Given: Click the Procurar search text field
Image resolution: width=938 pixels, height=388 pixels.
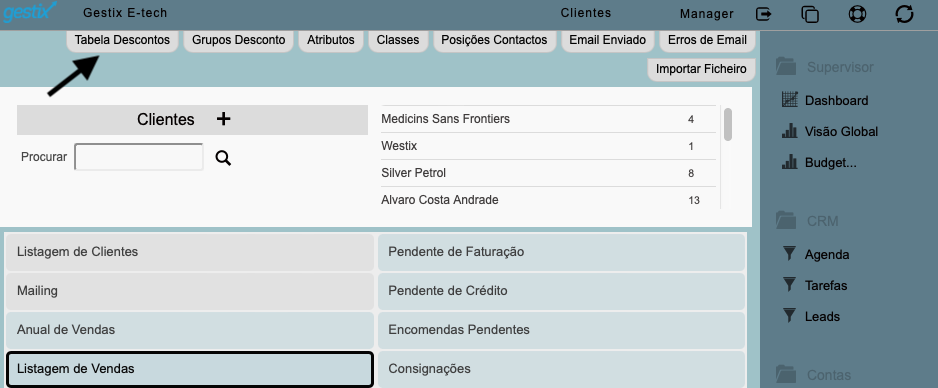Looking at the screenshot, I should tap(139, 157).
